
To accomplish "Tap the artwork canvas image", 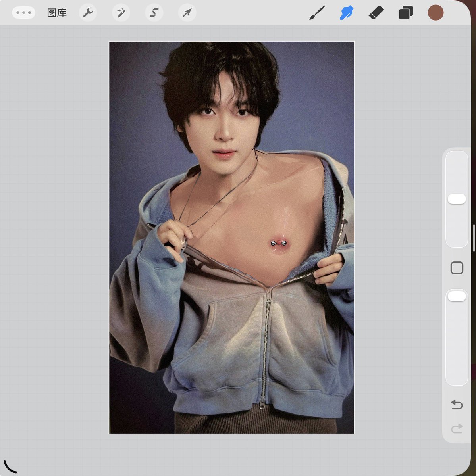I will click(231, 238).
